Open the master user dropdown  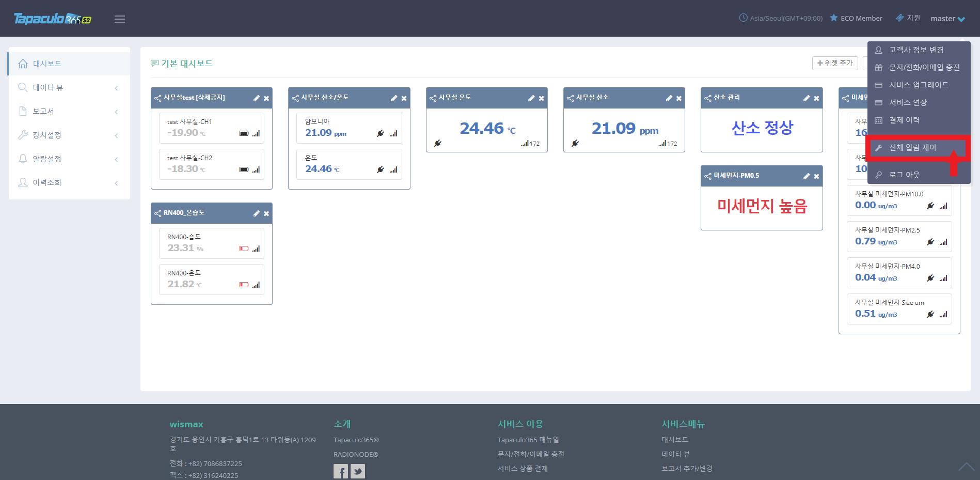click(948, 19)
